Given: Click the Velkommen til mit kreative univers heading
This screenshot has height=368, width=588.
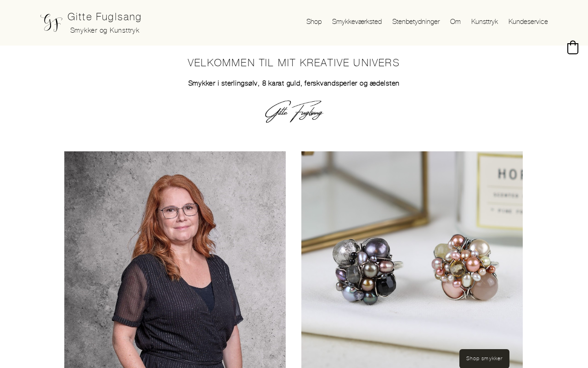Looking at the screenshot, I should pyautogui.click(x=294, y=63).
